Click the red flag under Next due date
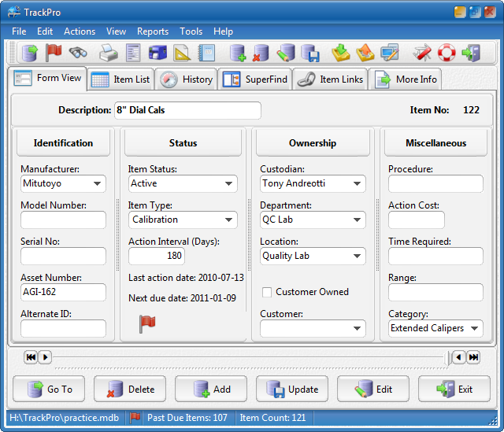 click(146, 323)
